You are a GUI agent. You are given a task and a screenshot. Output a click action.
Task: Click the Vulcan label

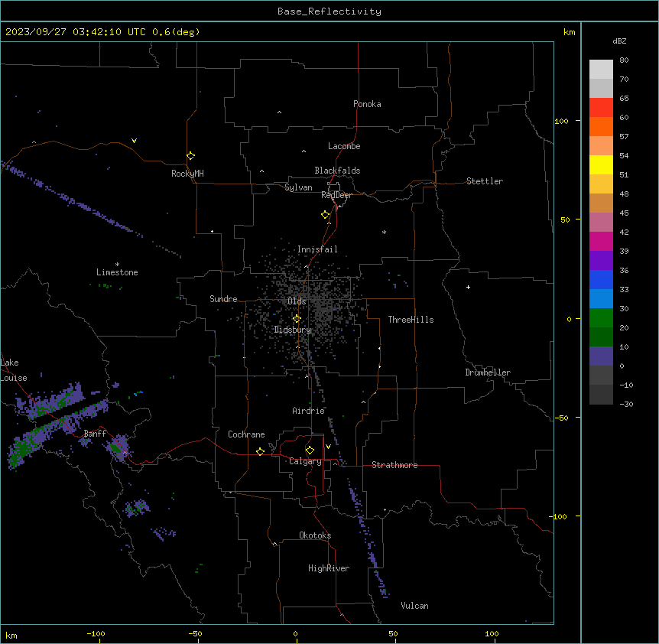[x=414, y=606]
